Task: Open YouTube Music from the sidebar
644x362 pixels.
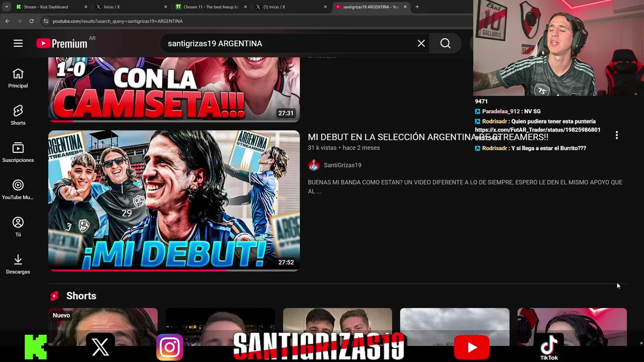Action: pos(18,190)
